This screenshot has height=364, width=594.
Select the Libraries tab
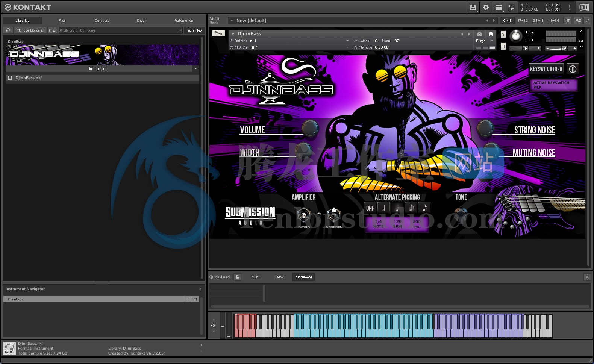(22, 21)
